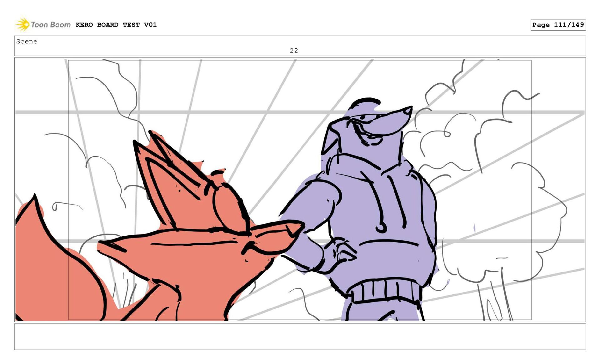Click the Toon Boom starburst logo icon
This screenshot has height=364, width=600.
point(22,24)
